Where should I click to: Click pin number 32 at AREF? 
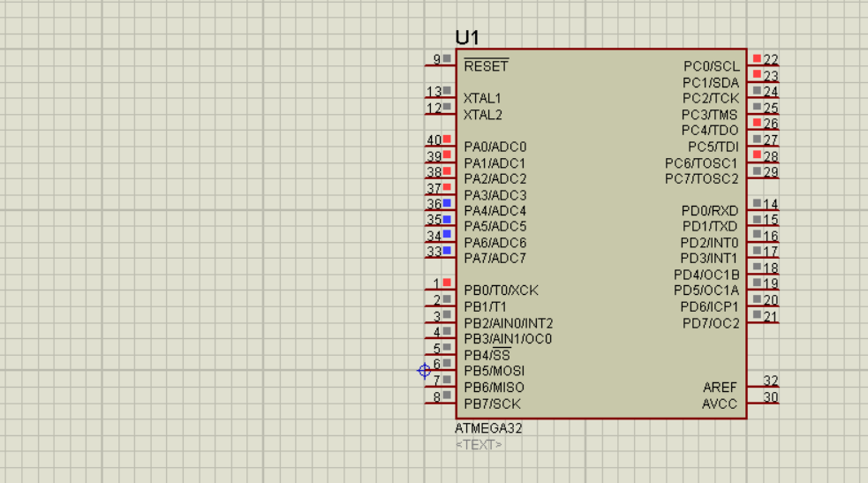click(x=771, y=380)
